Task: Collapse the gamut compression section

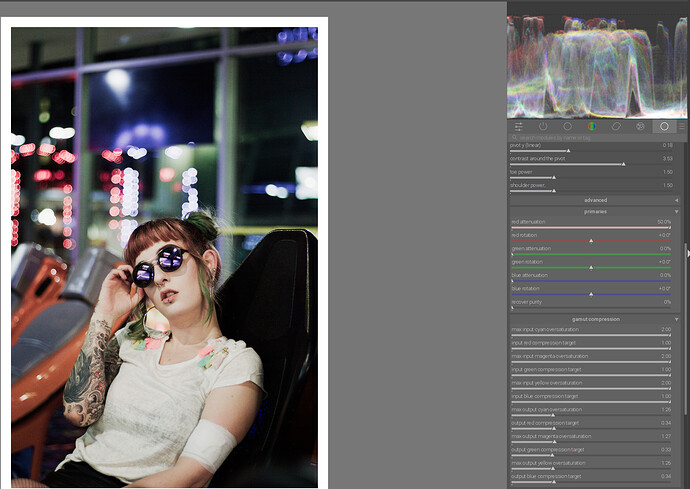Action: 595,319
